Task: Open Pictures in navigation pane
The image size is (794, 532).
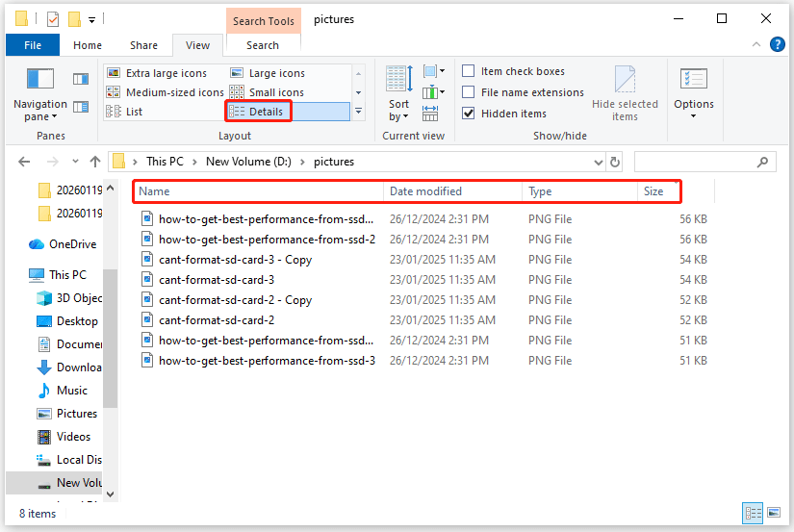Action: [x=66, y=414]
